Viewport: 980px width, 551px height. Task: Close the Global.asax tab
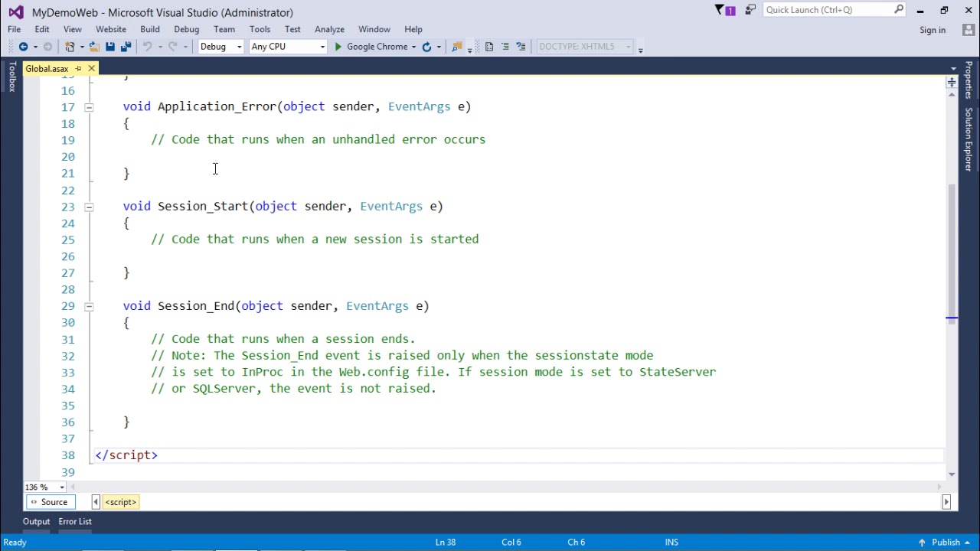click(x=91, y=69)
